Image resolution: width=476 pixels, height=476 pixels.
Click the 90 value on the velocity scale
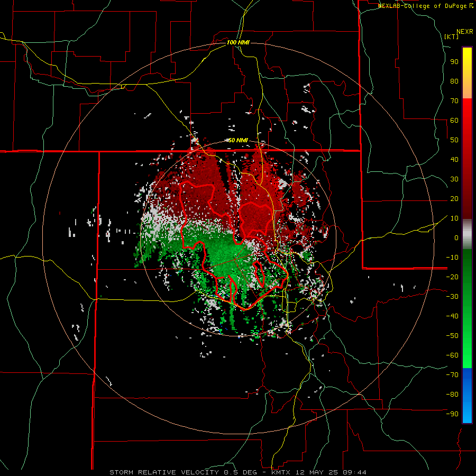454,62
